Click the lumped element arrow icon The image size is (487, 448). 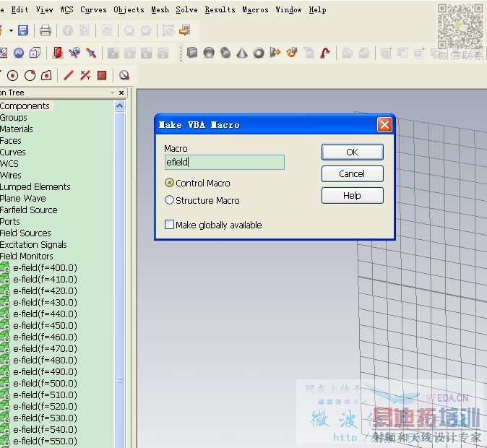(x=91, y=53)
